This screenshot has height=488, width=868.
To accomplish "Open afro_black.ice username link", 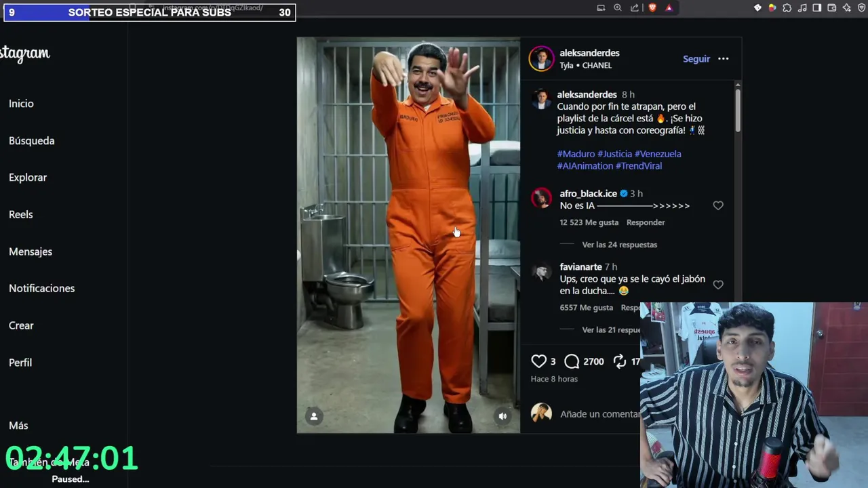I will [x=588, y=194].
